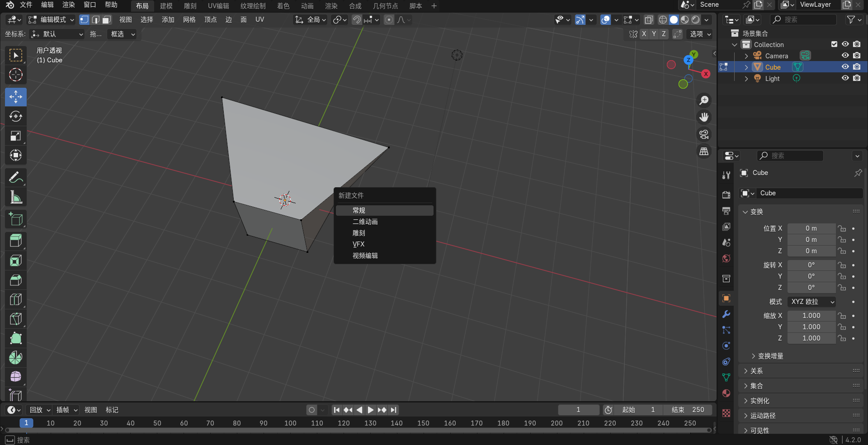Open the Material properties tab
Image resolution: width=868 pixels, height=445 pixels.
tap(726, 393)
